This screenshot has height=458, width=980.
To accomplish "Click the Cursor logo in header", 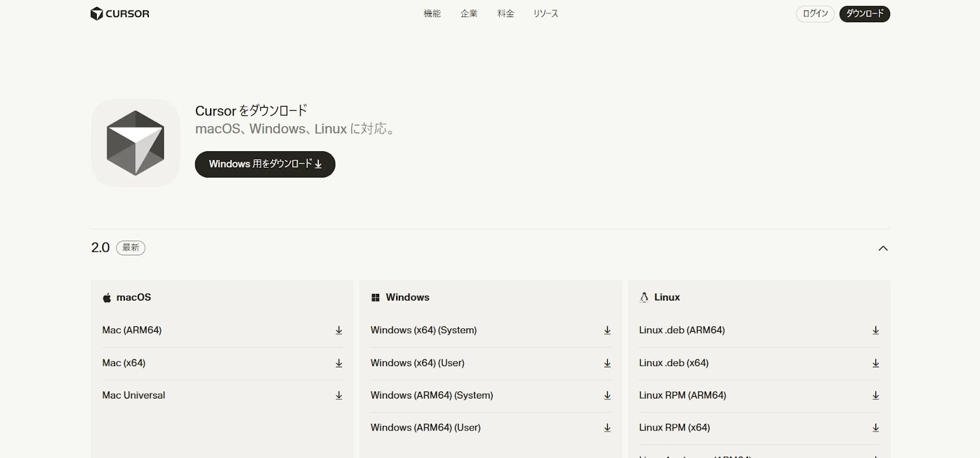I will pos(119,13).
